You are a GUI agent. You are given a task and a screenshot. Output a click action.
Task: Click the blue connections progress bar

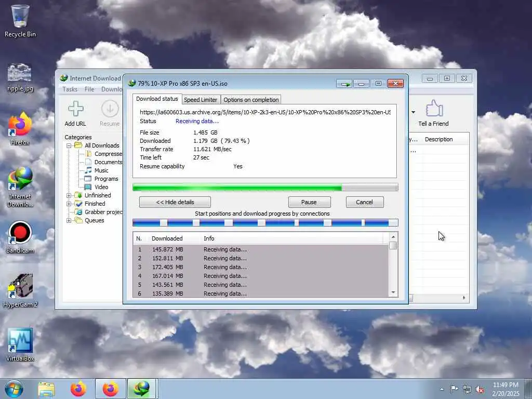pos(265,222)
